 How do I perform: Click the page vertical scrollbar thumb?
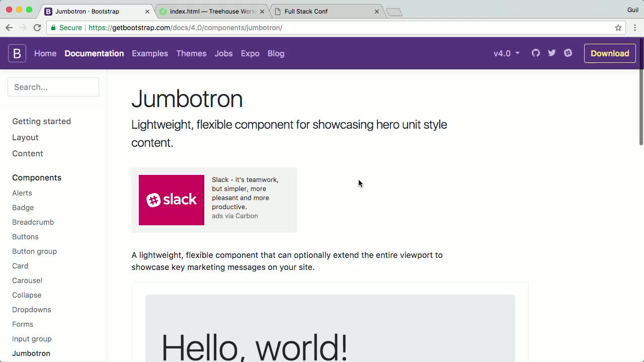click(x=640, y=92)
